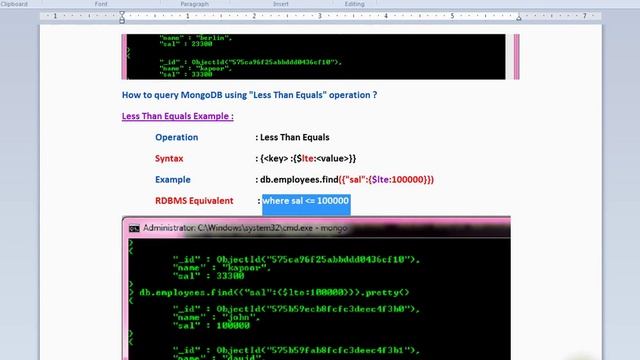Click the ruler at the 3-inch mark

point(320,16)
